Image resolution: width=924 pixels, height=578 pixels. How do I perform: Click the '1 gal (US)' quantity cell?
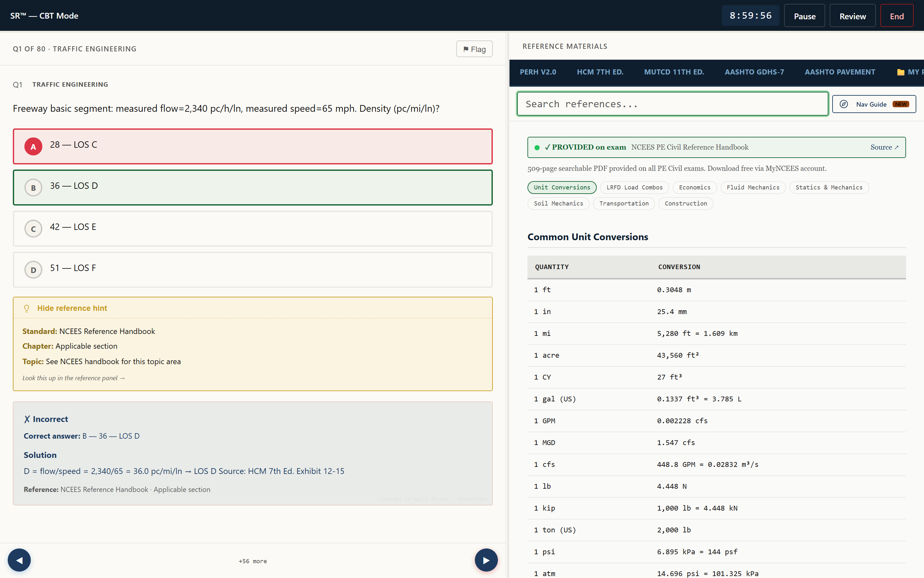tap(555, 399)
